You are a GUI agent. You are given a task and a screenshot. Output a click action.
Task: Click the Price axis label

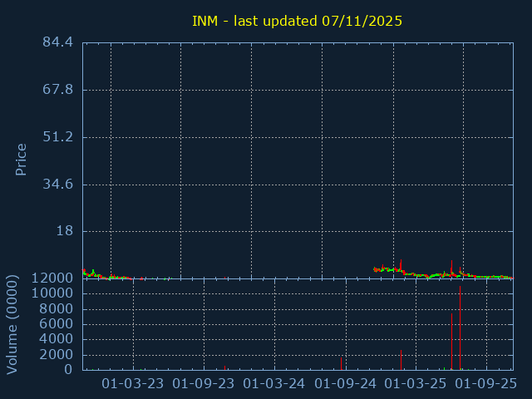point(22,159)
